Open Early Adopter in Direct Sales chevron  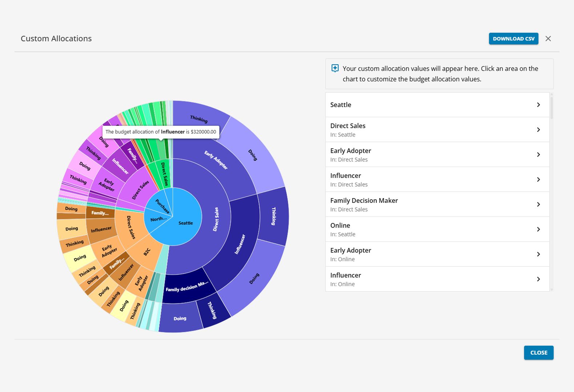538,155
